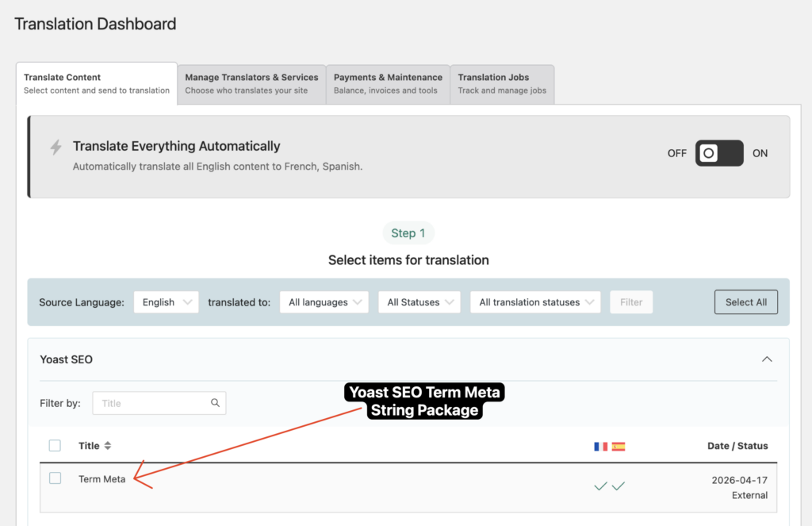The image size is (812, 526).
Task: Click French translation checkmark for Term Meta
Action: (x=600, y=486)
